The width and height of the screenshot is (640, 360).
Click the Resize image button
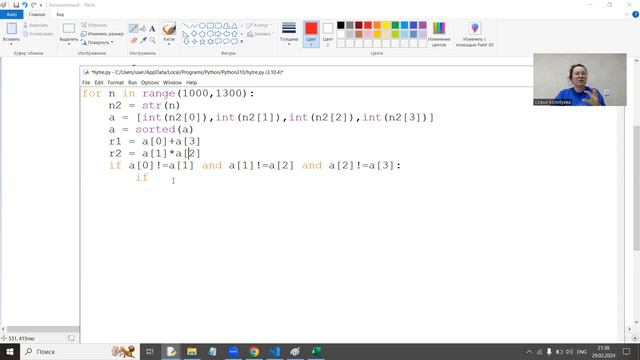click(102, 34)
